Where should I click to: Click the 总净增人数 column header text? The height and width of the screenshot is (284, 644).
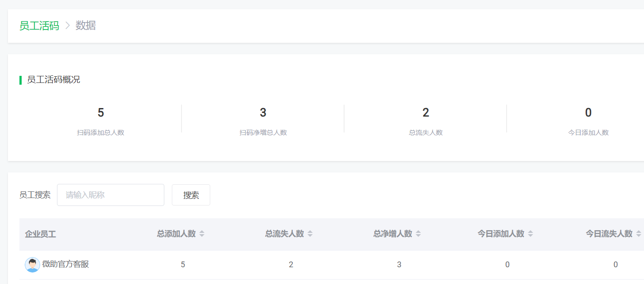[393, 234]
